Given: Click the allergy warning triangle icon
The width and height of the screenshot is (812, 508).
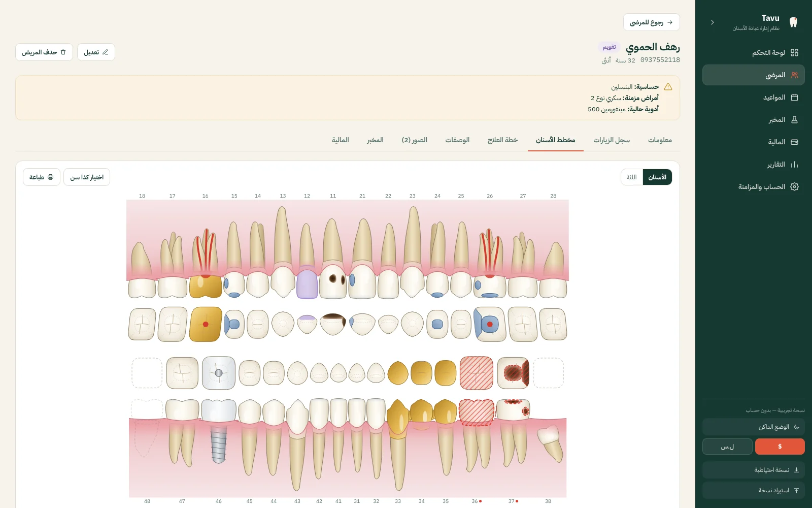Looking at the screenshot, I should pos(668,87).
